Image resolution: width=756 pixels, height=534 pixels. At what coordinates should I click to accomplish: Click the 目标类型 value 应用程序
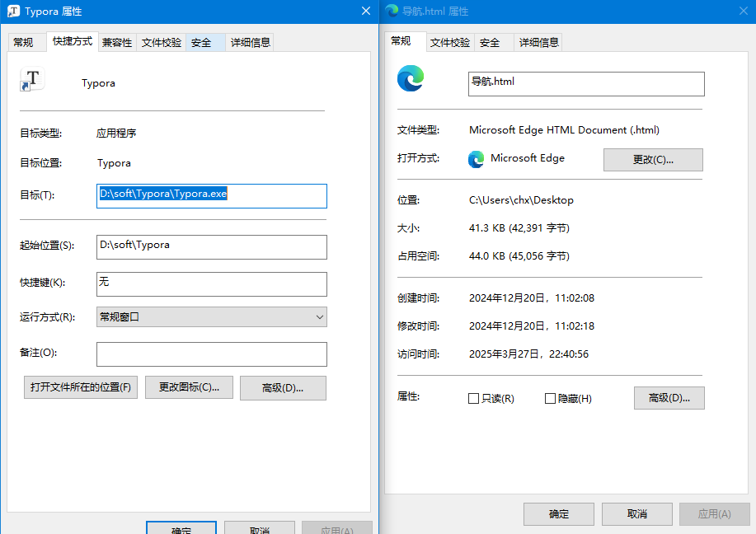[116, 133]
